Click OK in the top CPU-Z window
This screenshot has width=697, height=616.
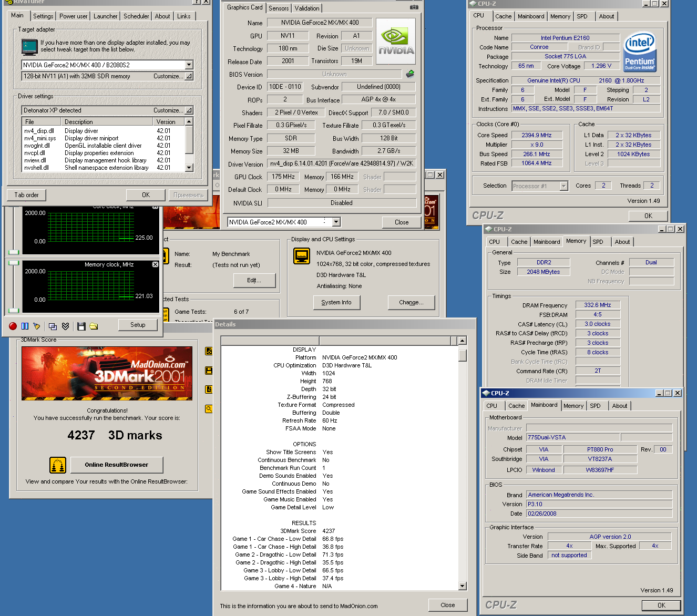click(x=648, y=216)
